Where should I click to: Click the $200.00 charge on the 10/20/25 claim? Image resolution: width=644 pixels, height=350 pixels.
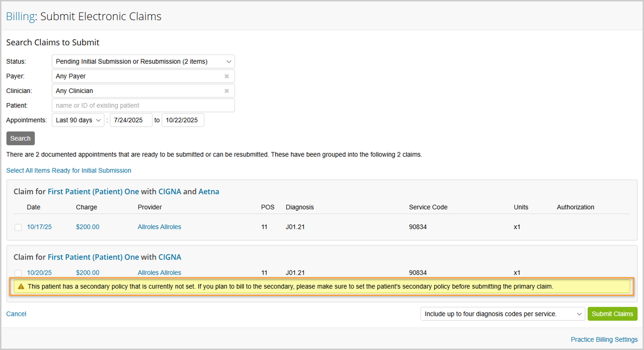click(x=88, y=273)
